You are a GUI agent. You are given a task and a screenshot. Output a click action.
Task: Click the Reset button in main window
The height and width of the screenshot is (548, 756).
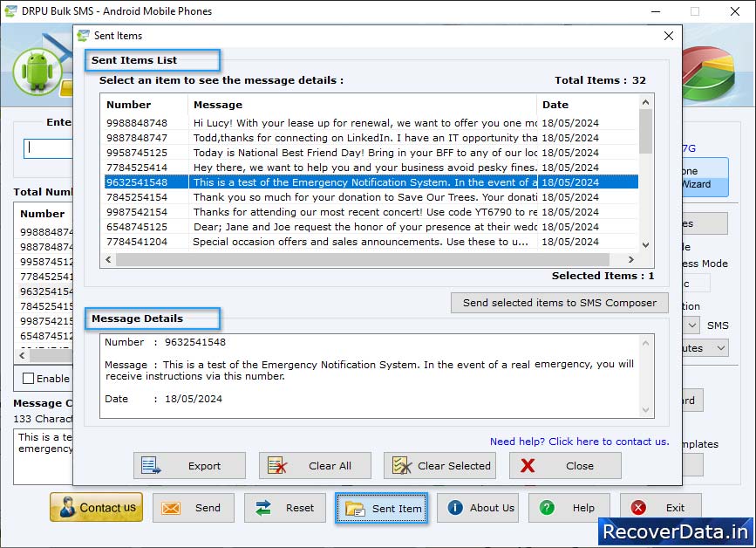pyautogui.click(x=285, y=508)
